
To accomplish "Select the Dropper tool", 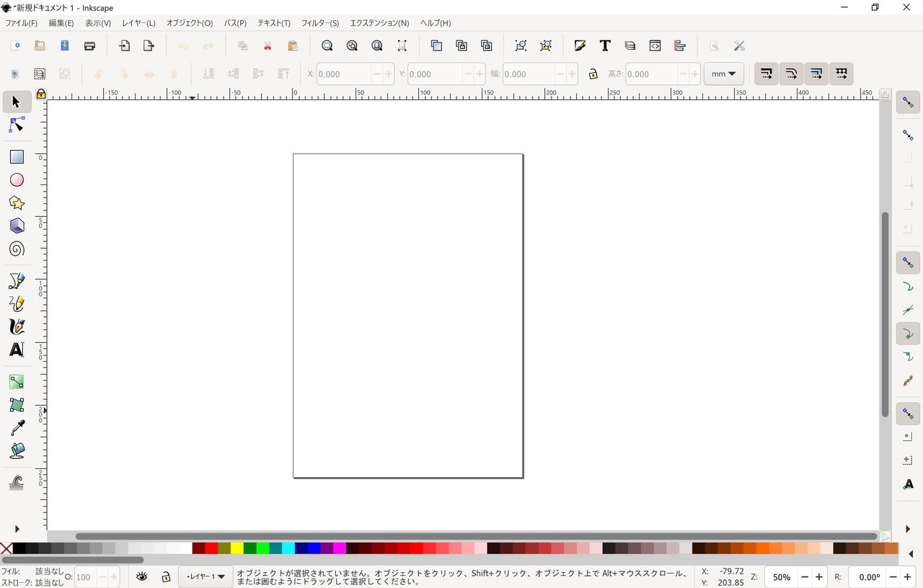I will click(16, 427).
